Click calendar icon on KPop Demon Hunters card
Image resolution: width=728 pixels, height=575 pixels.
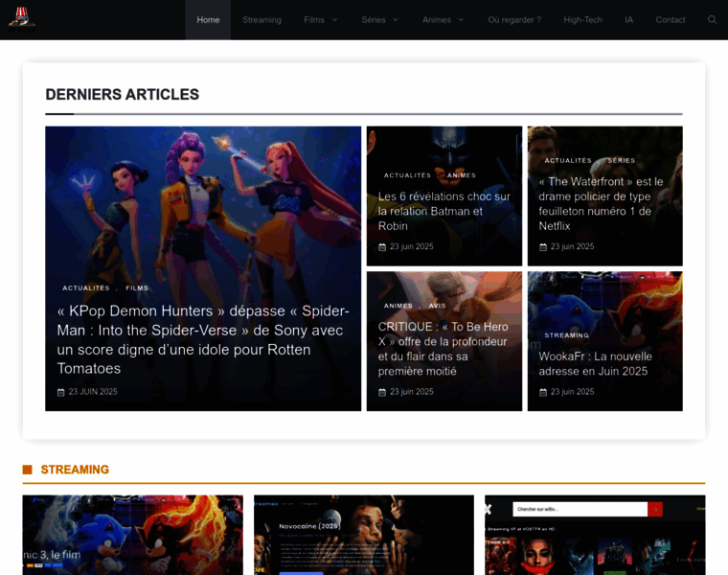[x=60, y=392]
